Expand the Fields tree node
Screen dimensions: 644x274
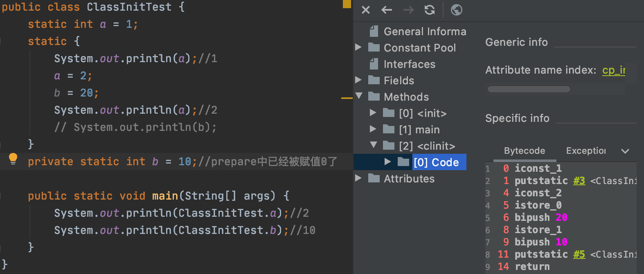(358, 80)
